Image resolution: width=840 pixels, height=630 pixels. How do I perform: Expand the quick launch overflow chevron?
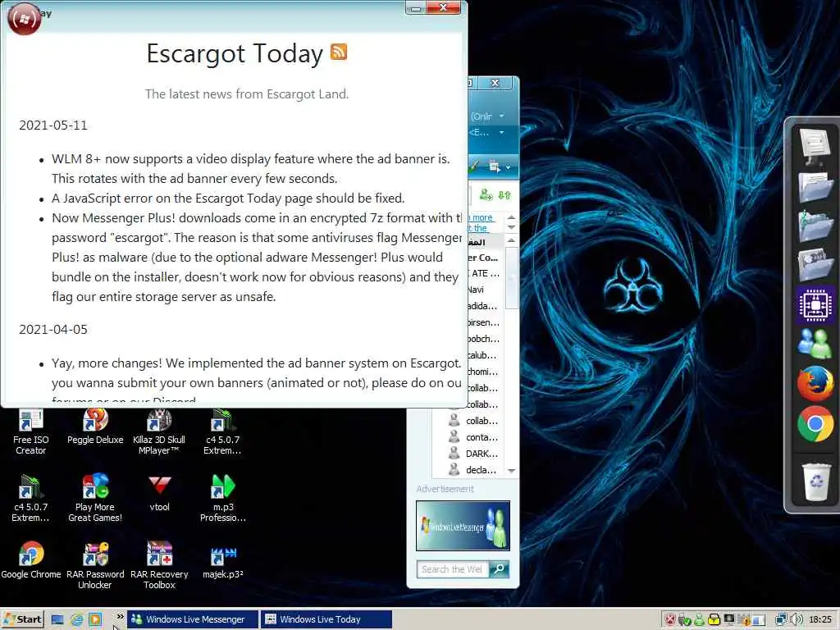click(x=120, y=617)
